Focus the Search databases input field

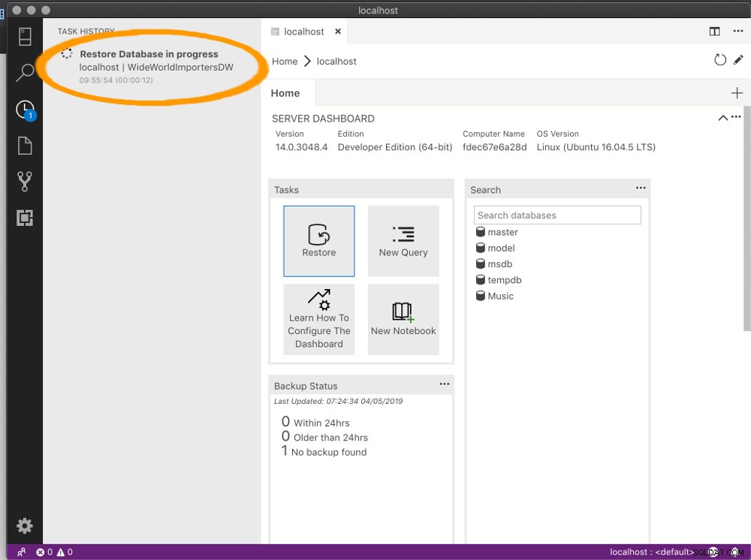pos(557,215)
